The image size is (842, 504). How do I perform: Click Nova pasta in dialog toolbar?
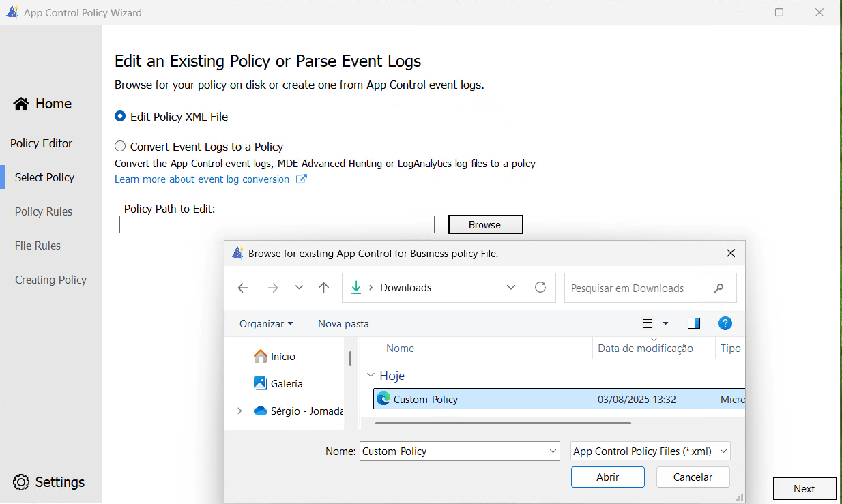[343, 324]
